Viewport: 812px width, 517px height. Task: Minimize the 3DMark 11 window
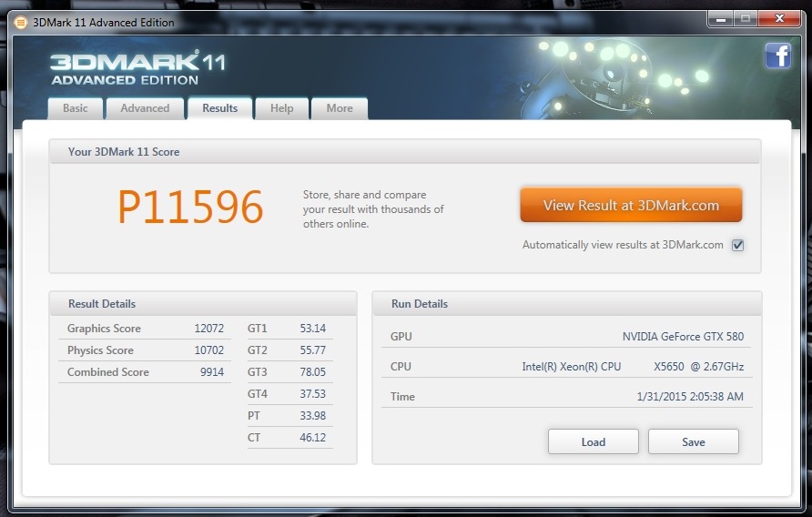[721, 19]
